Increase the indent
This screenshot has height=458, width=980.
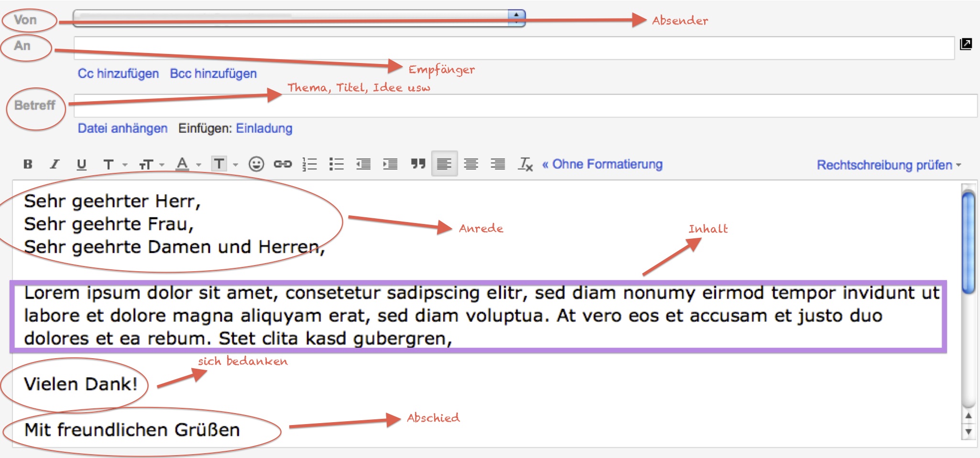click(390, 164)
